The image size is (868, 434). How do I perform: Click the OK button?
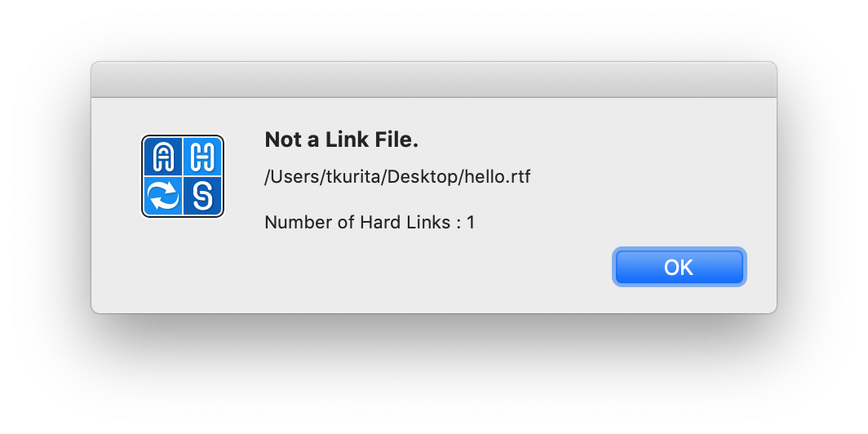679,268
